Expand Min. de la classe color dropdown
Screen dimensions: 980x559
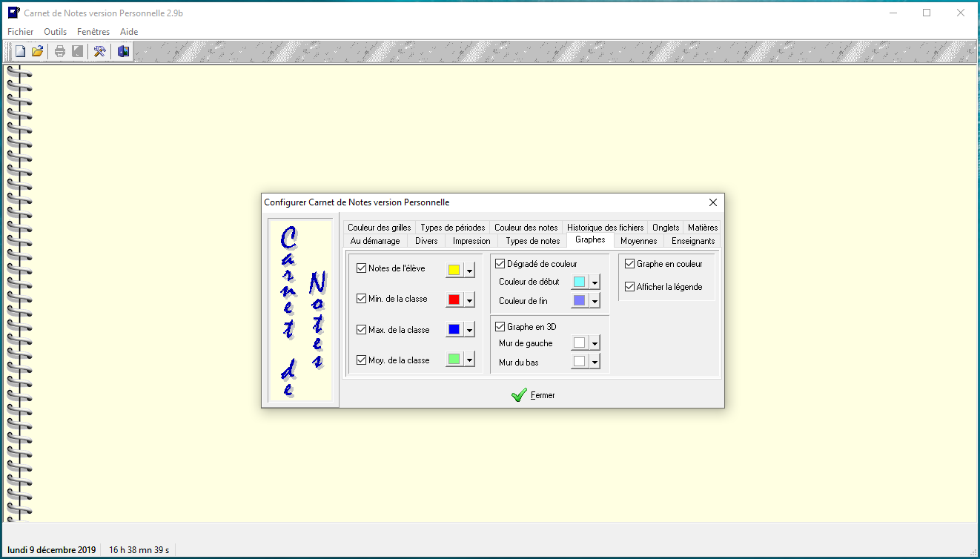469,300
